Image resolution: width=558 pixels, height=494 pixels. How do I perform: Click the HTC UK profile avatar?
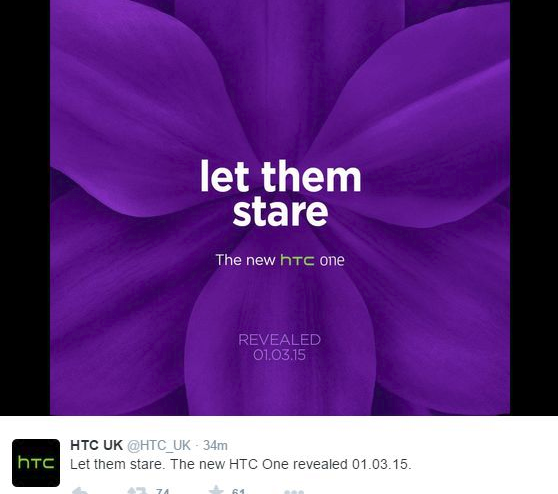[36, 463]
